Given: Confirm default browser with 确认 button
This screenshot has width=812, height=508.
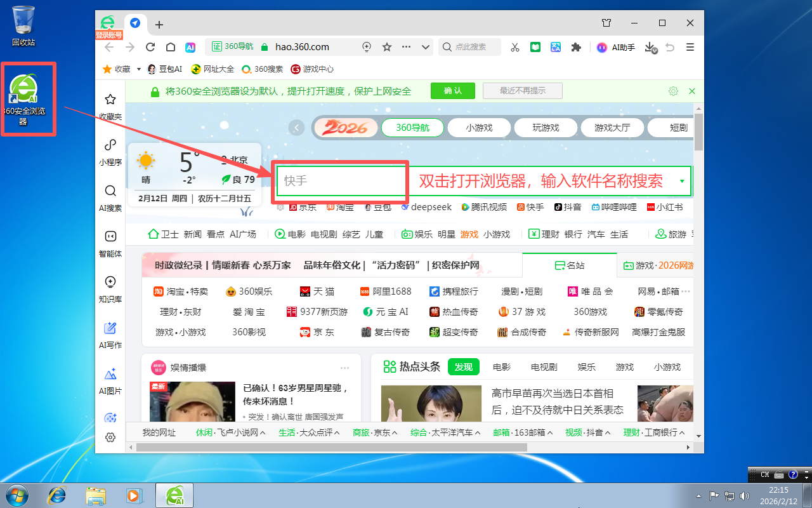Looking at the screenshot, I should pyautogui.click(x=453, y=91).
